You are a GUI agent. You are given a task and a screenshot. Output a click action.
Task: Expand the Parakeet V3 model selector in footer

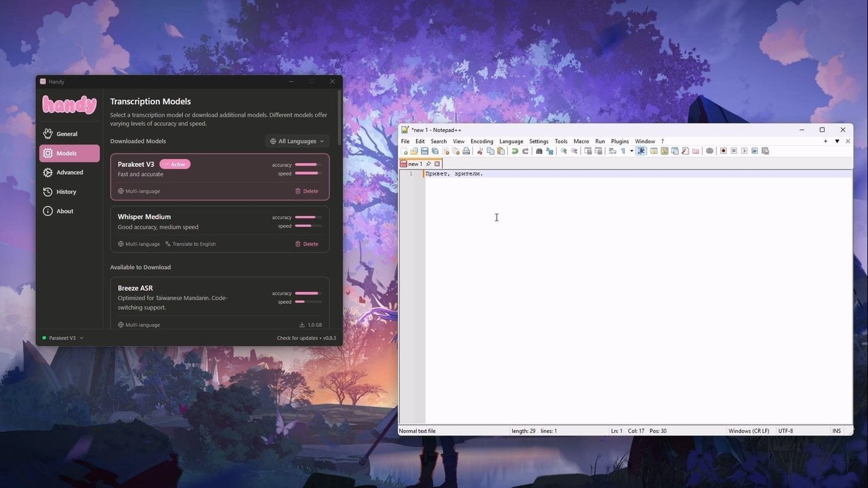[63, 338]
